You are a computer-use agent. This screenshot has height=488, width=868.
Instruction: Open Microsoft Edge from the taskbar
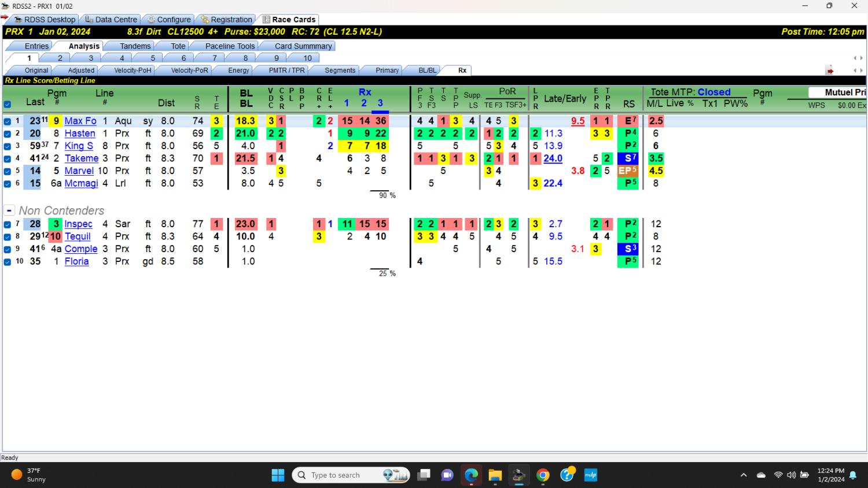(471, 475)
